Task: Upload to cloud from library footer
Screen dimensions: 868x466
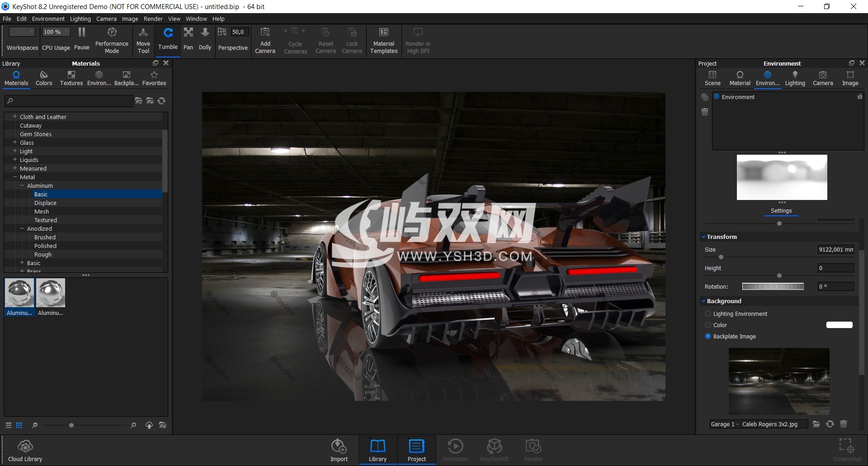Action: pyautogui.click(x=149, y=425)
